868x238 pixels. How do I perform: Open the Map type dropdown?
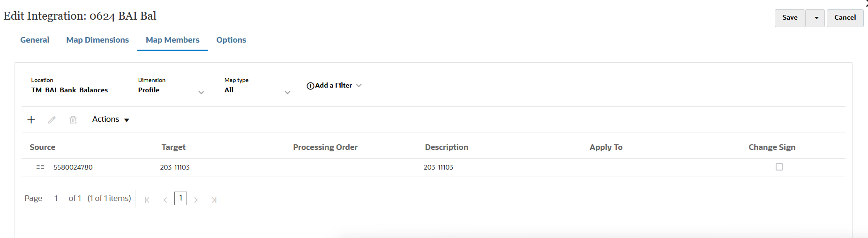point(288,92)
